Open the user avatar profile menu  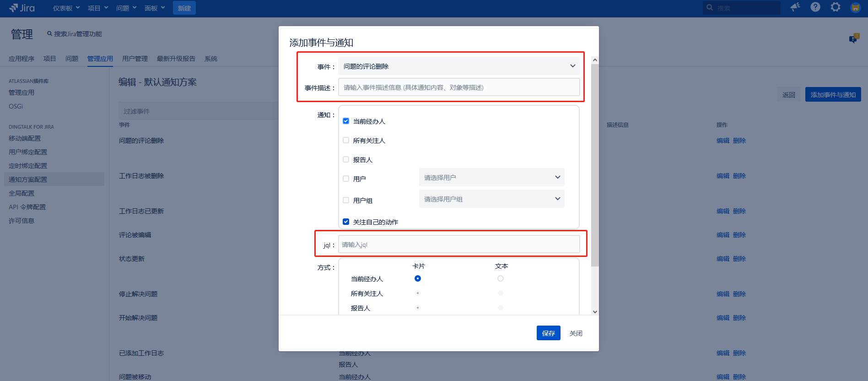pos(855,7)
